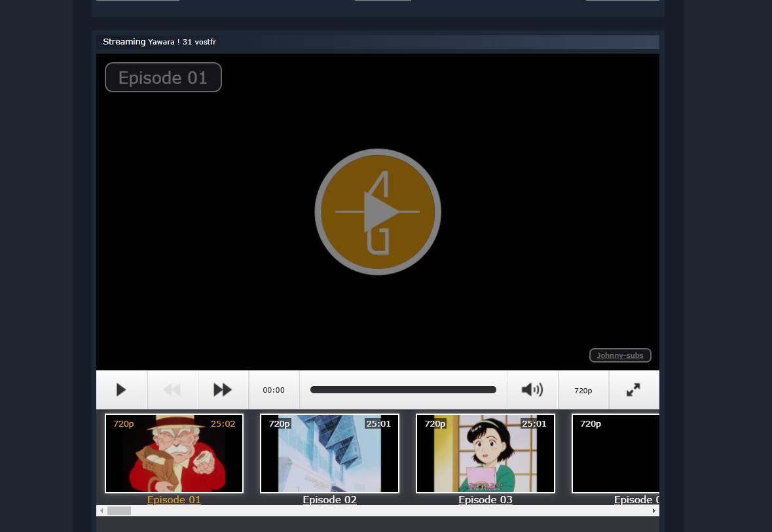Screen dimensions: 772x532
Task: Select the Episode 01 thumbnail
Action: [x=174, y=453]
